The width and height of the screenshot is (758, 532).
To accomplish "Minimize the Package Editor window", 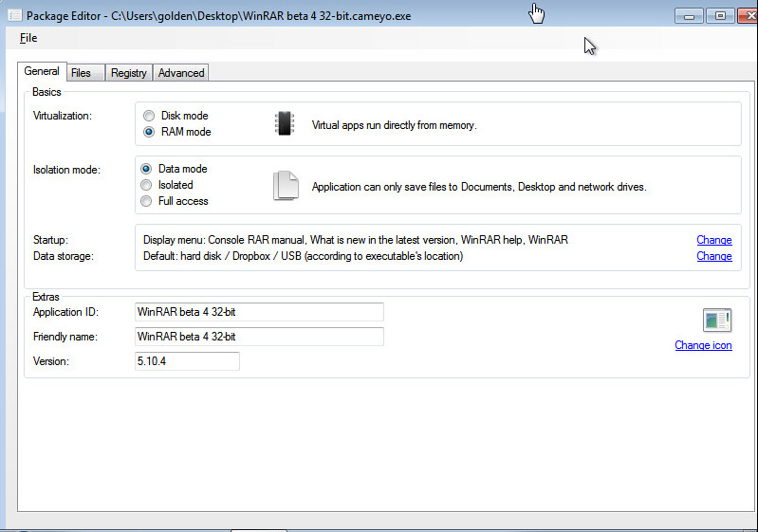I will coord(690,16).
